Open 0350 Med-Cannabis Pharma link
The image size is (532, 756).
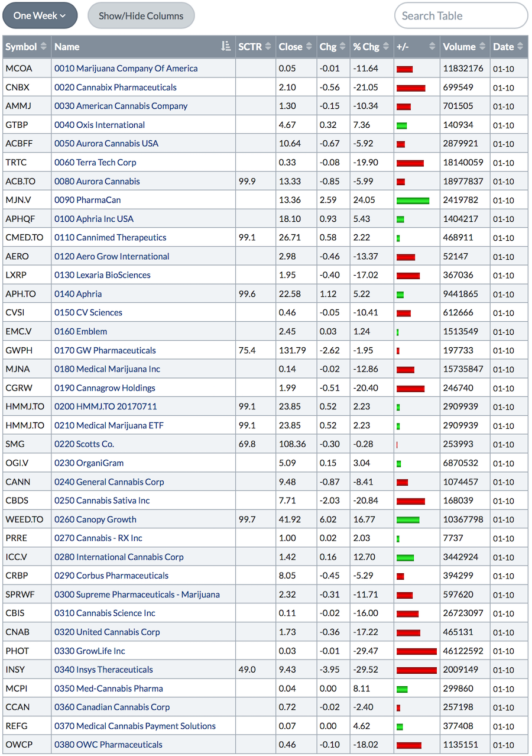click(x=109, y=689)
